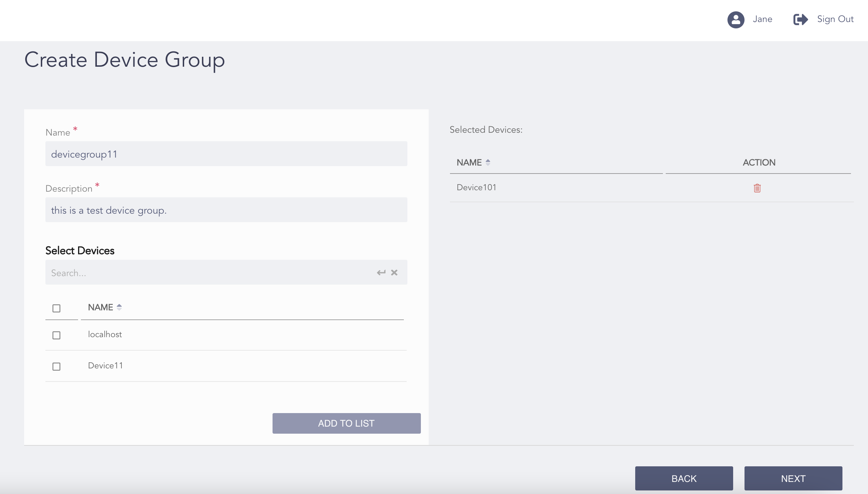Check the localhost device checkbox
This screenshot has height=494, width=868.
(56, 335)
